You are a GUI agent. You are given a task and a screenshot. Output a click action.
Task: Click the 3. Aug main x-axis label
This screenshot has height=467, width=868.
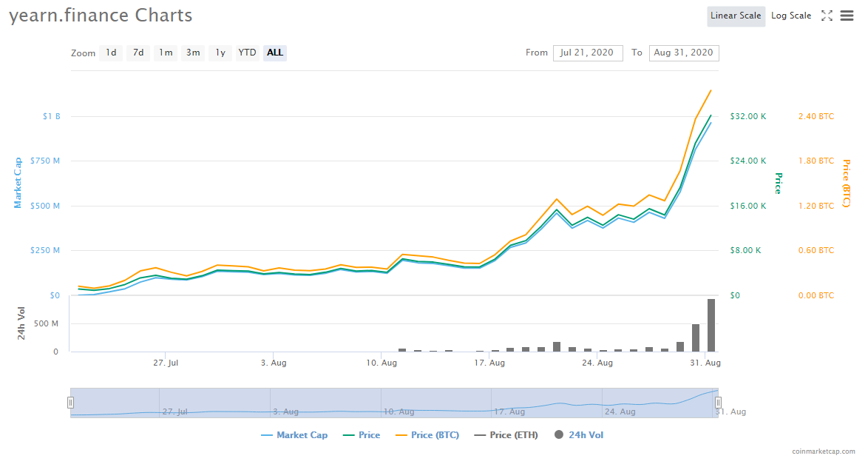coord(274,363)
